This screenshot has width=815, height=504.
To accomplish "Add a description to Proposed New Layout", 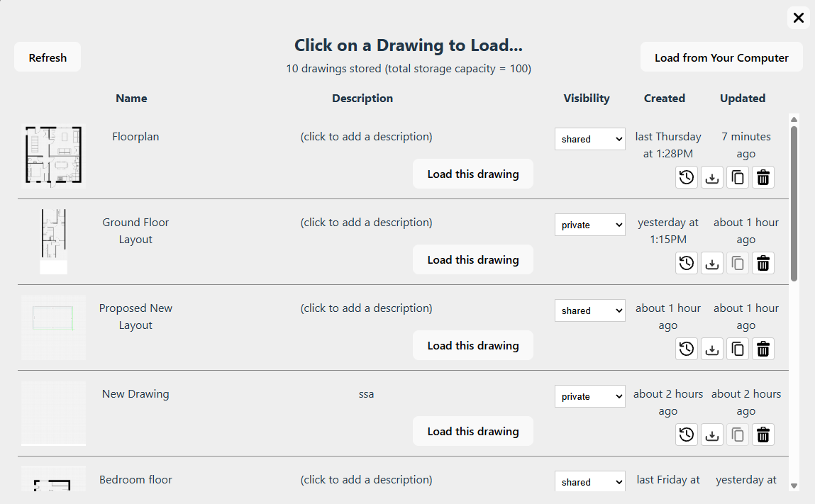I will point(366,308).
